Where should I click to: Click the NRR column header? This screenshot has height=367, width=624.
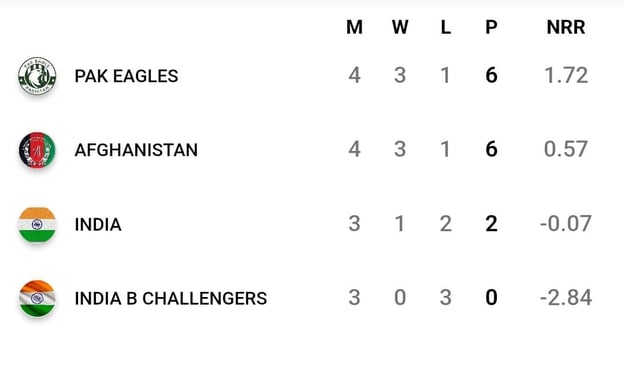click(566, 27)
